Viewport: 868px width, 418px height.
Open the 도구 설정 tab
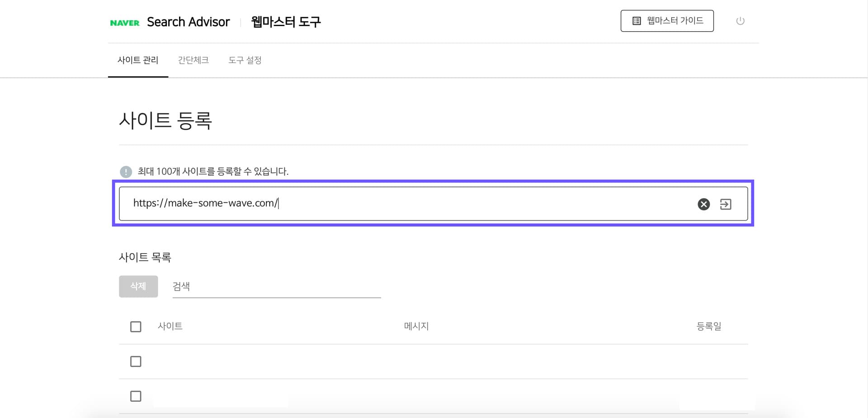(245, 60)
